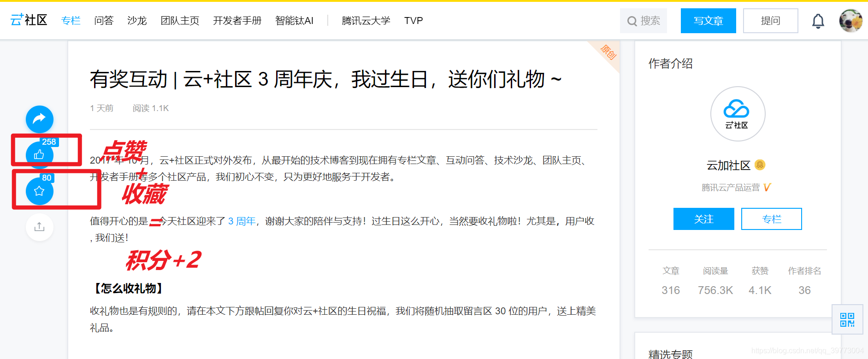Open the author's 专栏 button
The height and width of the screenshot is (359, 868).
(x=771, y=219)
